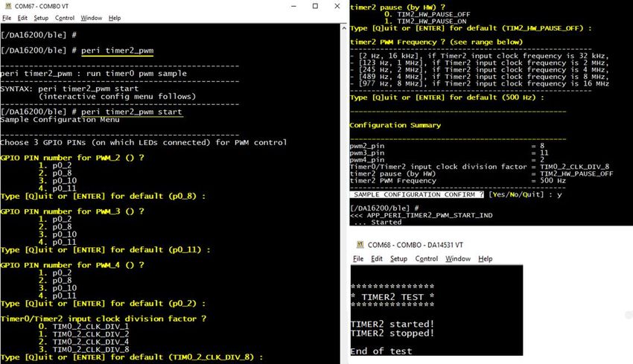The image size is (633, 364).
Task: Click the 'peri timer2_pwm start' command line
Action: tap(132, 112)
